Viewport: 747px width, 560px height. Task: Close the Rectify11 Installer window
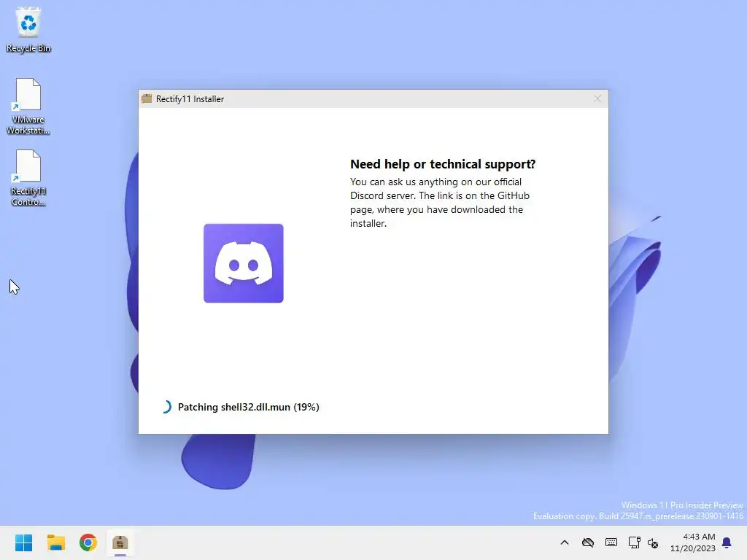click(597, 98)
